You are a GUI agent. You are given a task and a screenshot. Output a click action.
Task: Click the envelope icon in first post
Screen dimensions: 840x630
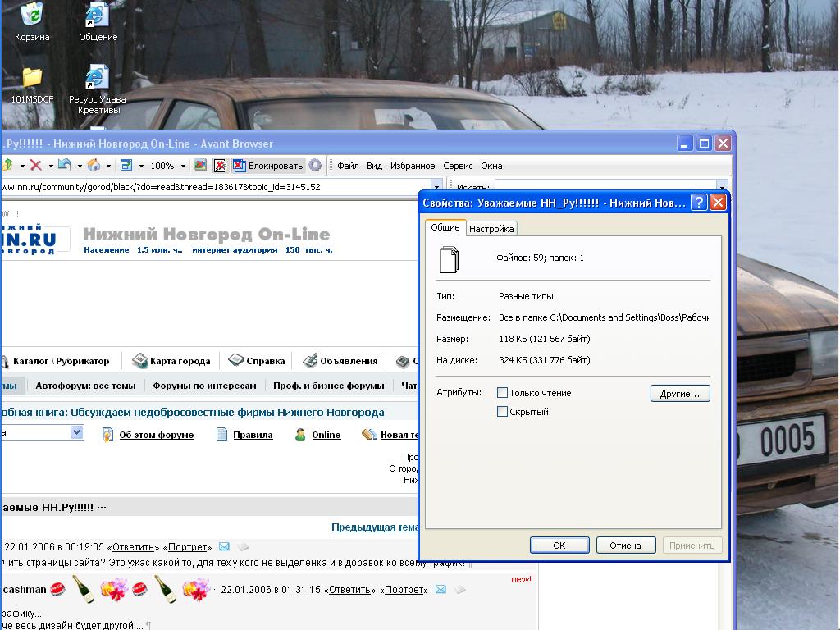click(x=224, y=547)
